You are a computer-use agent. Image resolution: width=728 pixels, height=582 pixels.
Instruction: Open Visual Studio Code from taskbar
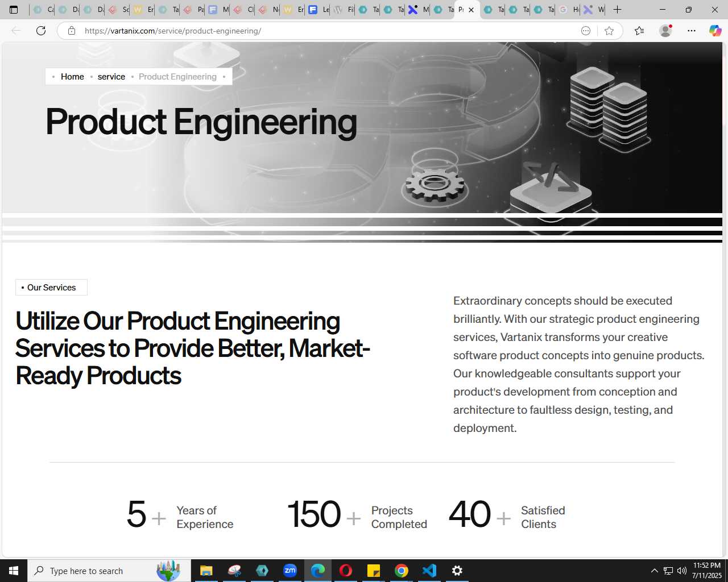[429, 571]
